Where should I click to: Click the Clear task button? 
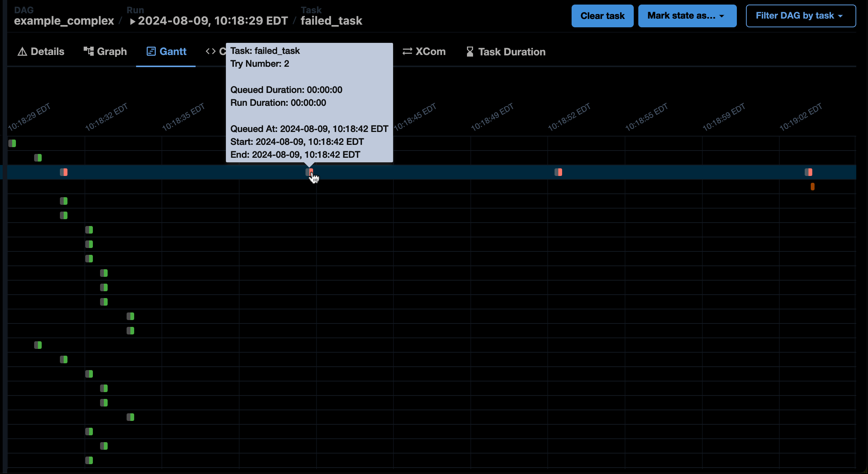(603, 16)
